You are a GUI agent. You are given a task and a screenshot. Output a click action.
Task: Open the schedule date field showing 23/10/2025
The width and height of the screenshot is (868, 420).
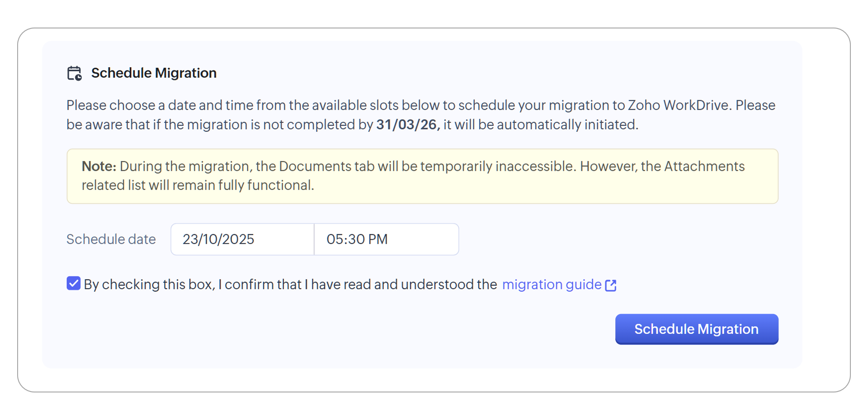[242, 239]
